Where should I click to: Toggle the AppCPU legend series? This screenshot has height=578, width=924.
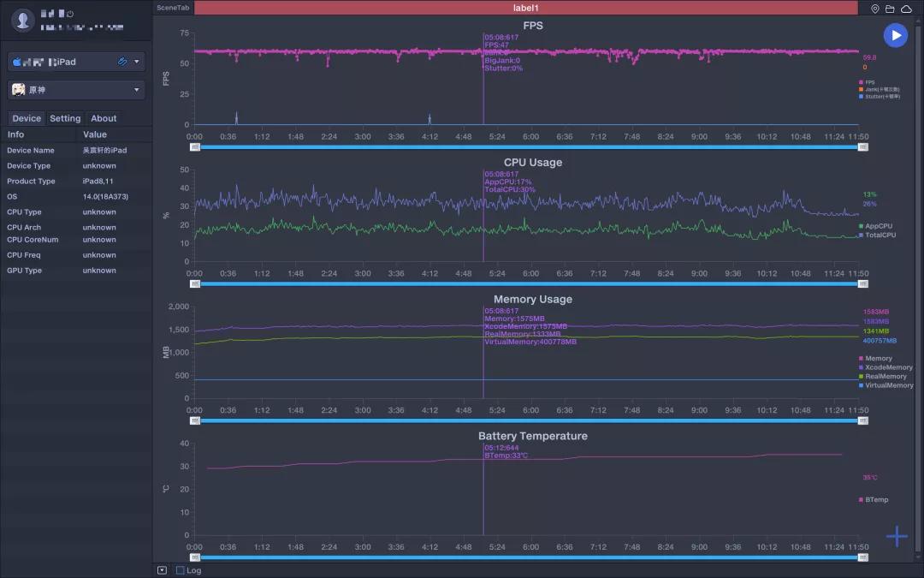coord(878,226)
